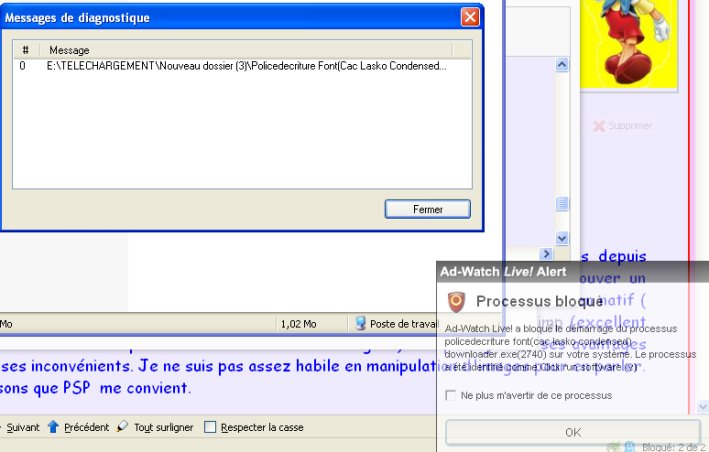Viewport: 709px width, 452px height.
Task: Click the Ad-Watch shield icon
Action: coord(456,301)
